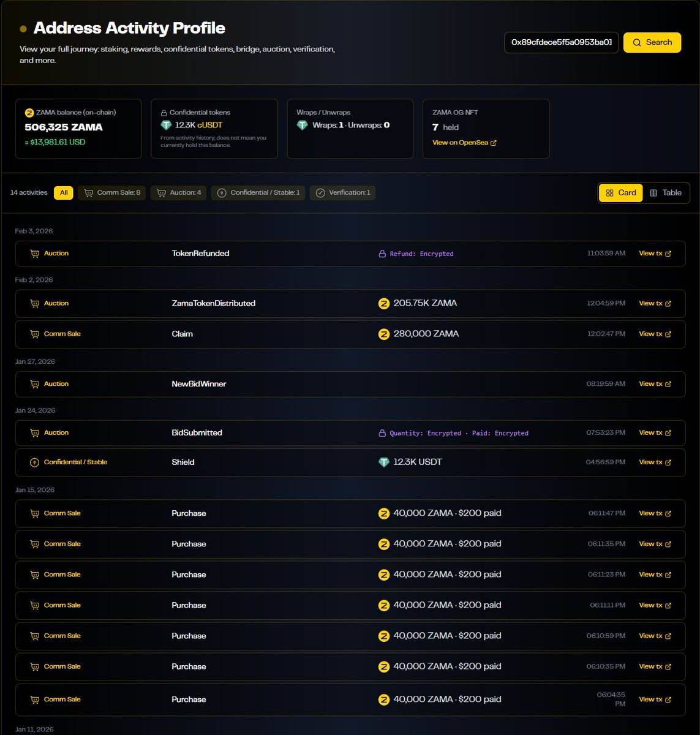
Task: View tx for 06:11:23 PM purchase
Action: [x=655, y=575]
